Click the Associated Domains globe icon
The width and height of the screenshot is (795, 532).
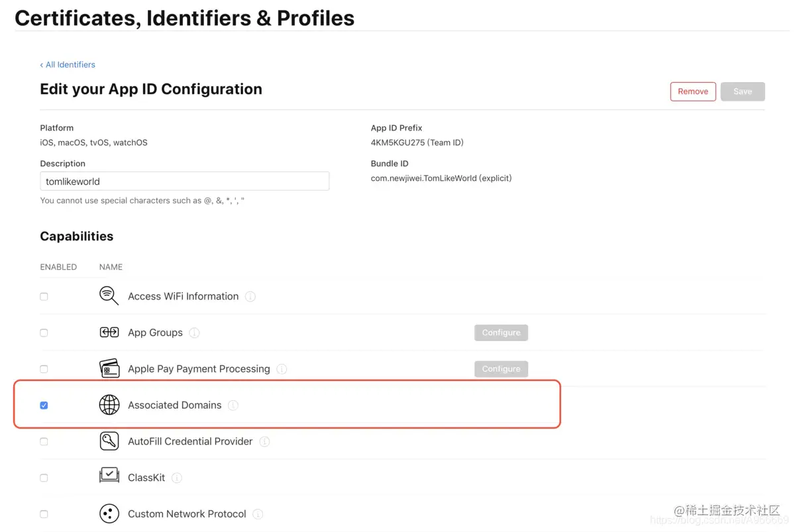[109, 405]
